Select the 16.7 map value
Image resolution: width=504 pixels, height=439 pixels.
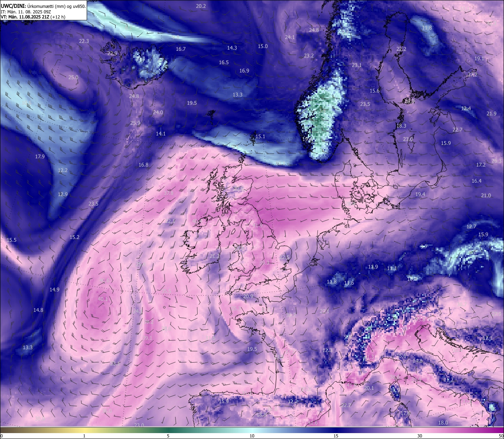point(181,49)
